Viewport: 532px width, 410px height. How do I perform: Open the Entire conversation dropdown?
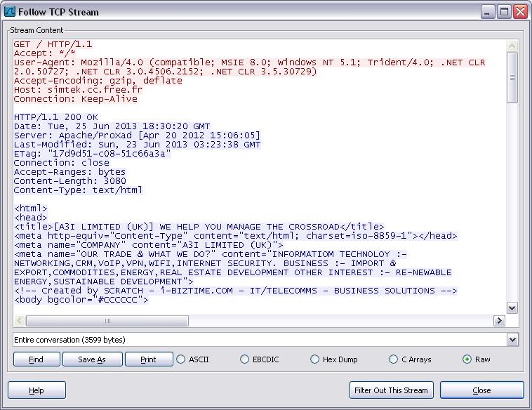512,340
